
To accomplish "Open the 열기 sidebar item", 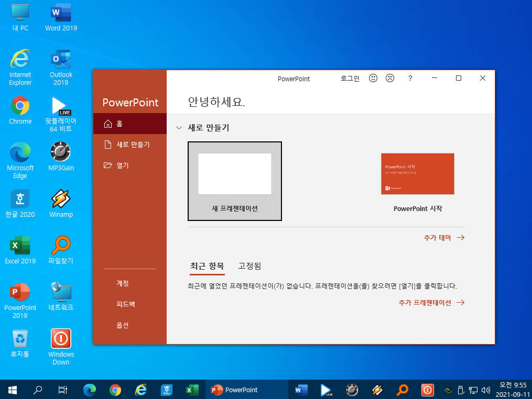I will tap(130, 165).
